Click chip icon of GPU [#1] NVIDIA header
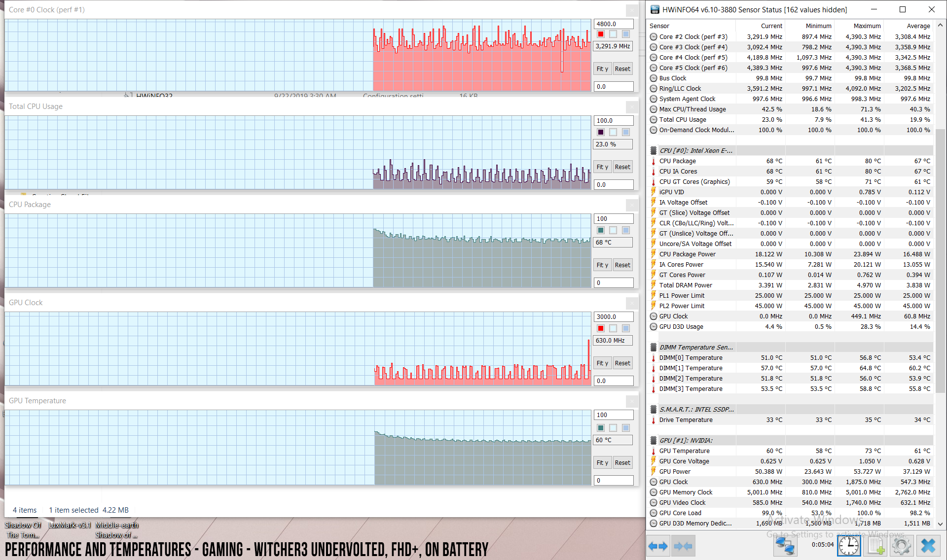 click(x=654, y=440)
